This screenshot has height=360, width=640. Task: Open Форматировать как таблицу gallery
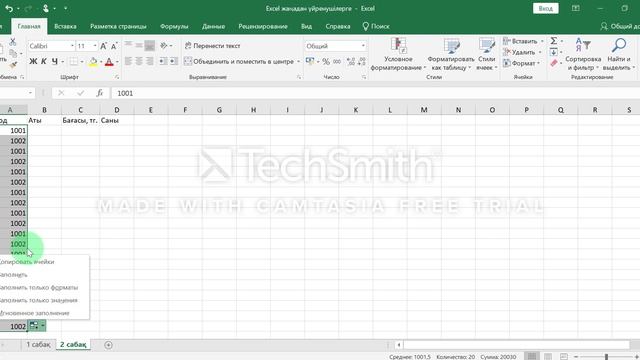451,54
